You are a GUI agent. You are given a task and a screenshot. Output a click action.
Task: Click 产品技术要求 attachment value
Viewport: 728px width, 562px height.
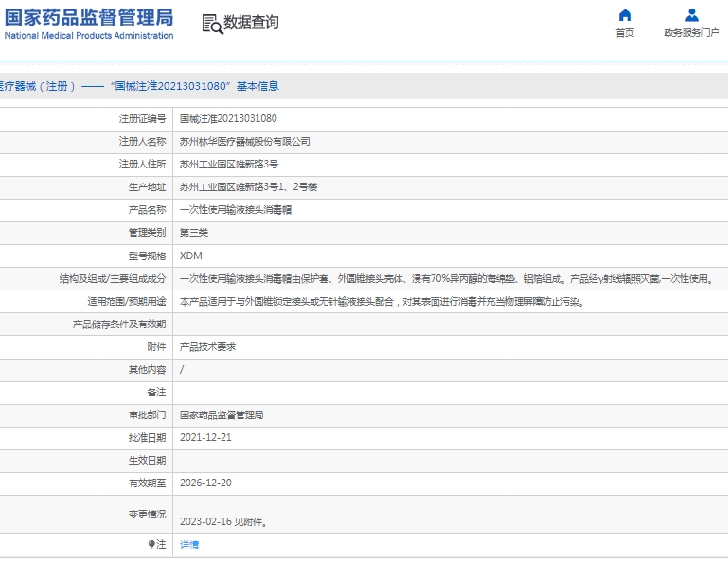[207, 346]
